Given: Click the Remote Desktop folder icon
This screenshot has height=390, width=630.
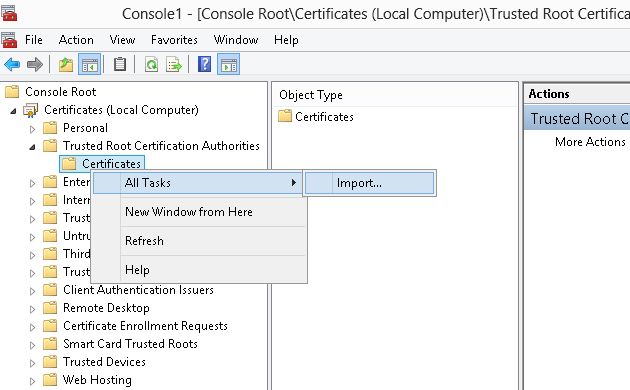Looking at the screenshot, I should point(50,308).
